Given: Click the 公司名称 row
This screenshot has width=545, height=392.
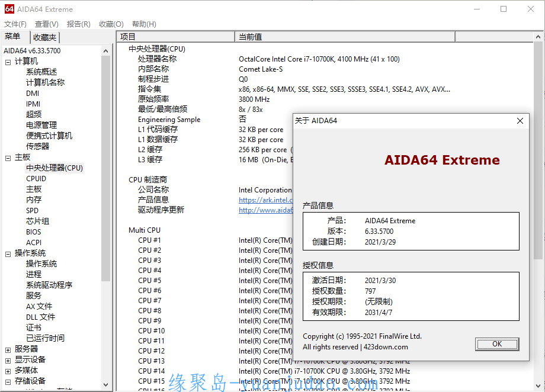Looking at the screenshot, I should tap(206, 190).
